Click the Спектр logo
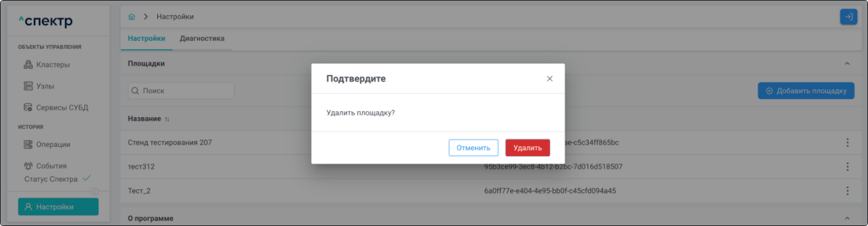Viewport: 868px width, 226px height. (x=46, y=21)
